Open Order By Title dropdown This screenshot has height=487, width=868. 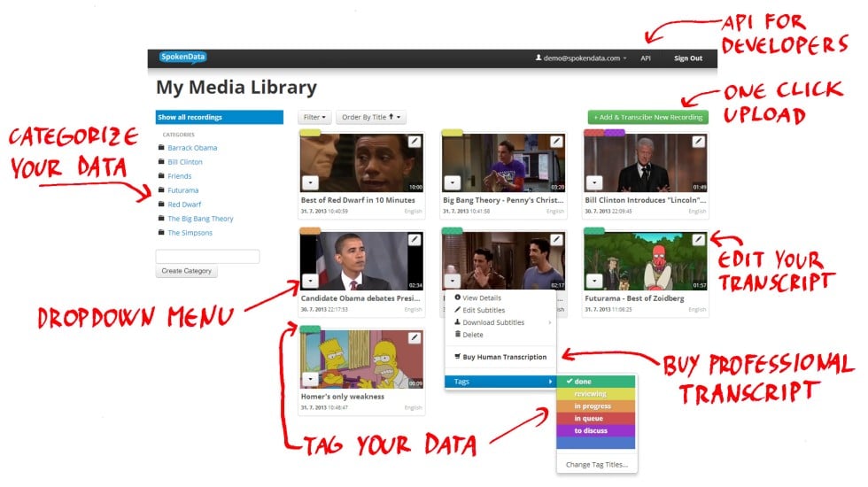pos(371,117)
